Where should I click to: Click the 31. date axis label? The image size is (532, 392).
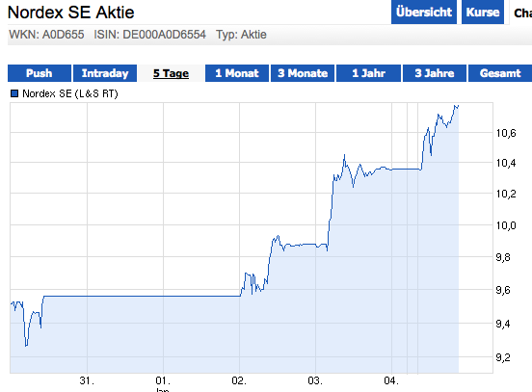coord(87,380)
